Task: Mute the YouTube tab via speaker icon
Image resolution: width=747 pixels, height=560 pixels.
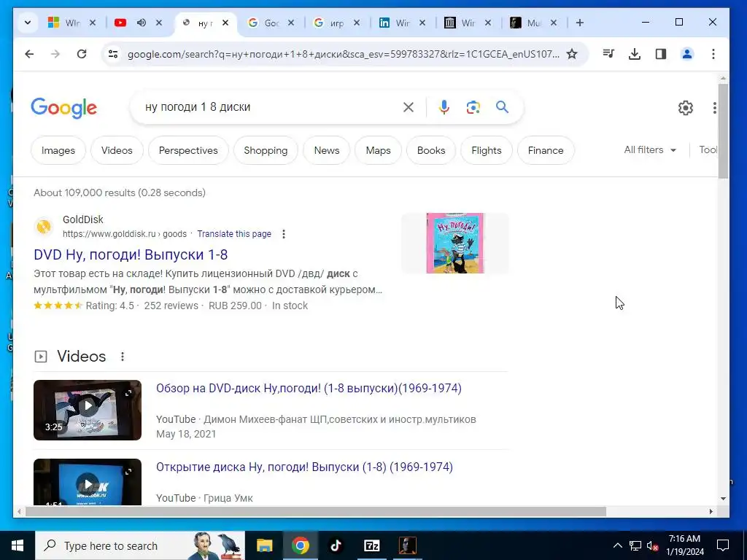Action: [x=141, y=23]
